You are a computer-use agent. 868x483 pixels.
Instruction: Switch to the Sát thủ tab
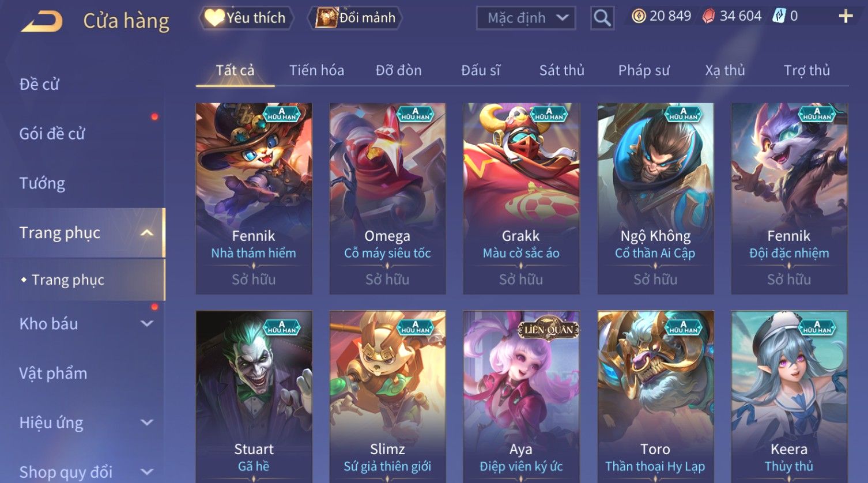561,70
